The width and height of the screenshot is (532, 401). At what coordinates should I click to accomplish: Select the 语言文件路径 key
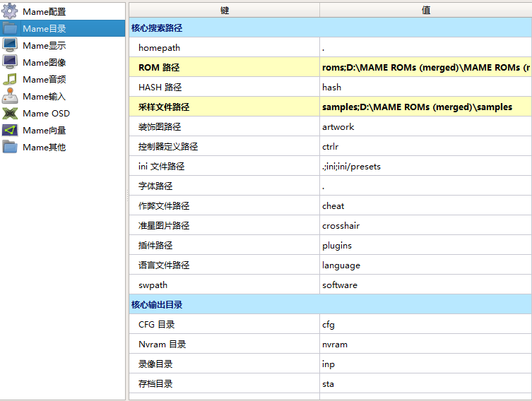(224, 265)
